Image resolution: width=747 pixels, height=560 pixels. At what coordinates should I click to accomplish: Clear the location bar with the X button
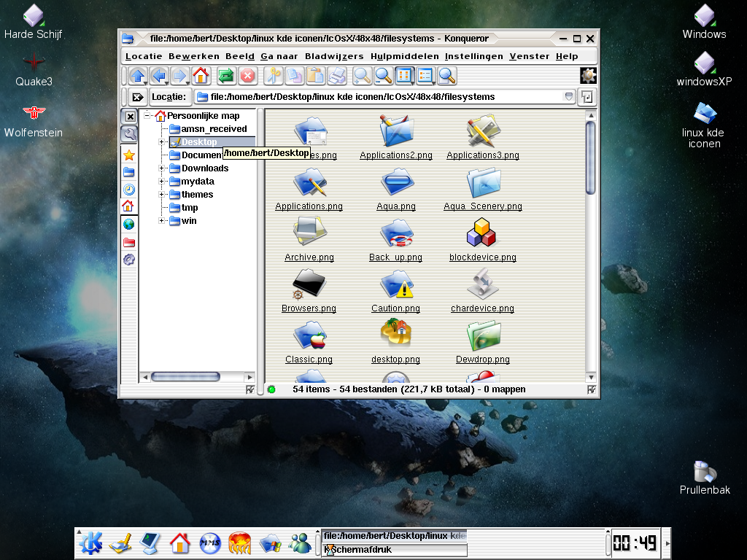point(138,97)
